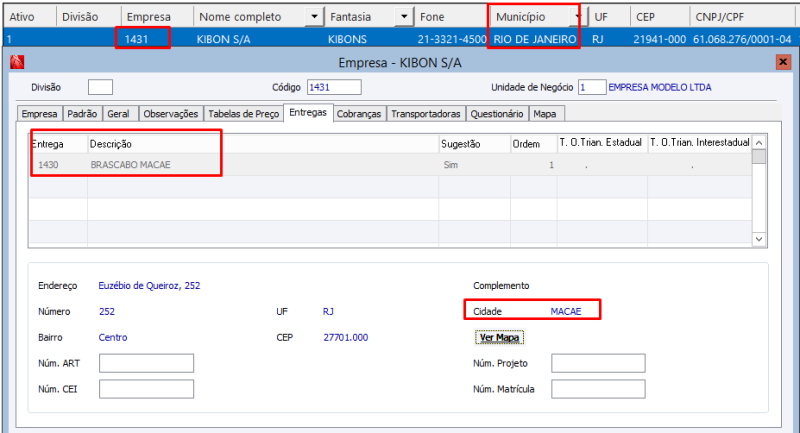Close the Empresa - KIBON S/A dialog
The width and height of the screenshot is (800, 433).
click(783, 62)
